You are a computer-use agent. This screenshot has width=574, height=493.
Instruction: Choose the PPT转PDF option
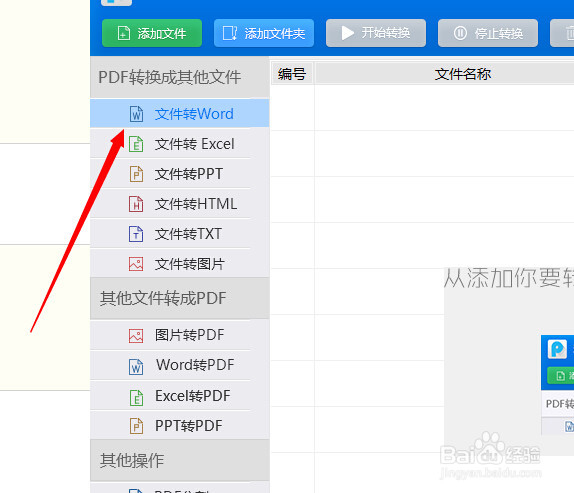[x=180, y=426]
